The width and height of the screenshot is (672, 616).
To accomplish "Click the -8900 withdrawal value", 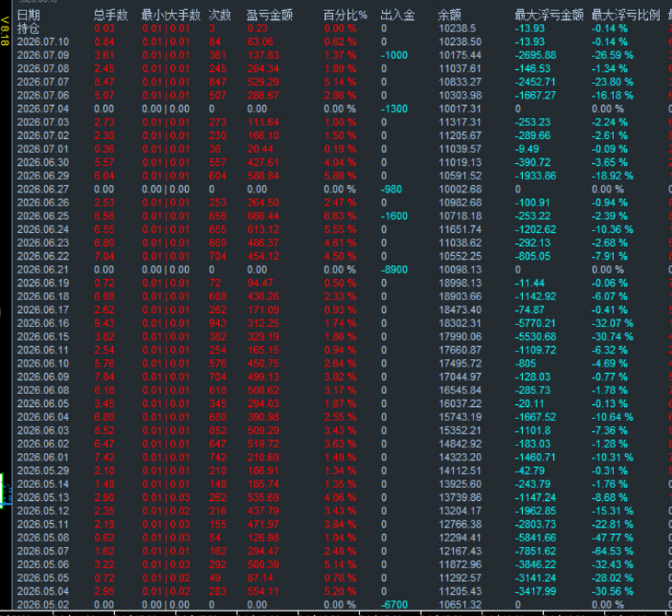I will click(394, 270).
